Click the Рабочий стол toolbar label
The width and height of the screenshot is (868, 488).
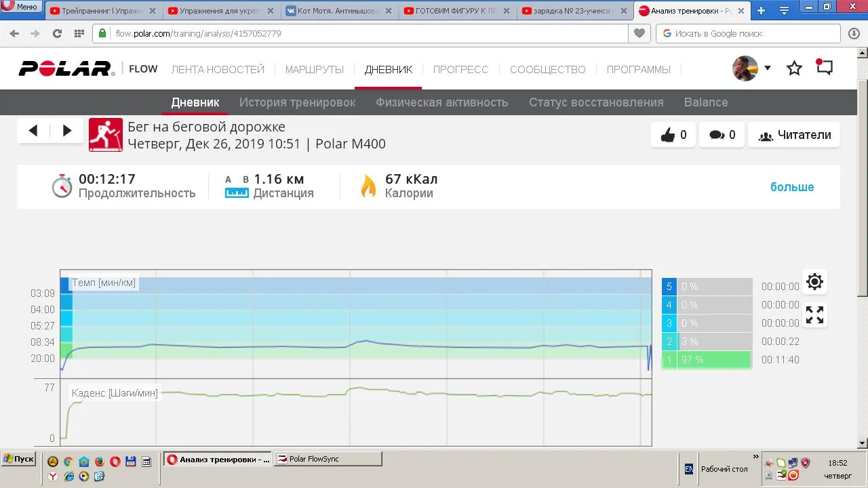(x=724, y=469)
